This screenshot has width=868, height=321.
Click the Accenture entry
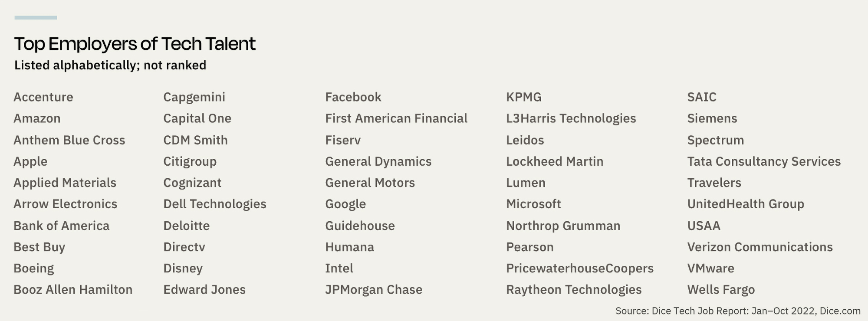click(43, 97)
